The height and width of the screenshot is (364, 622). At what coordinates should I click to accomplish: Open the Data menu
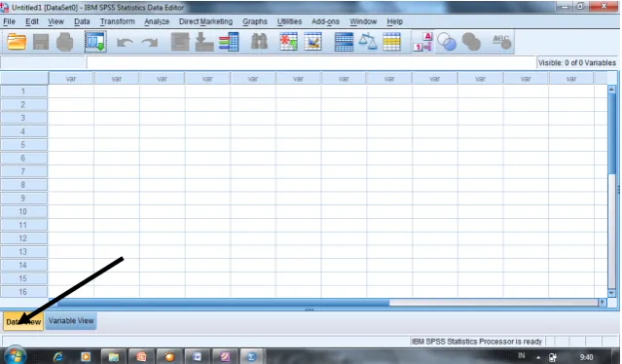(x=82, y=21)
